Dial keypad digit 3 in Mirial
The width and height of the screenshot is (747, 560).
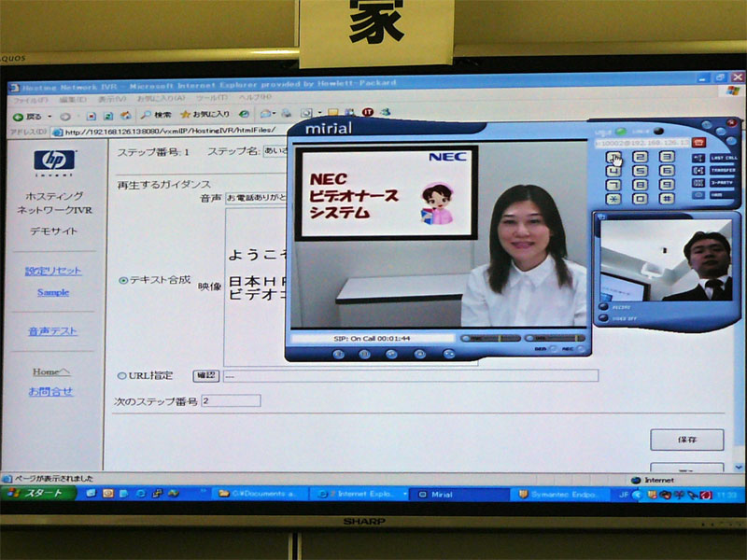pyautogui.click(x=667, y=157)
